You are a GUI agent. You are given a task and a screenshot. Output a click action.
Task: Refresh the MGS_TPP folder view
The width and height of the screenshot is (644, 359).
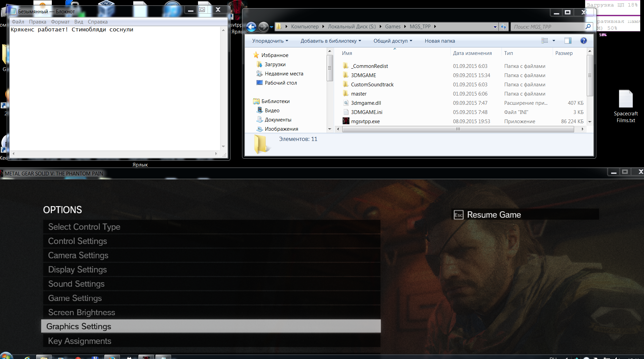point(504,27)
